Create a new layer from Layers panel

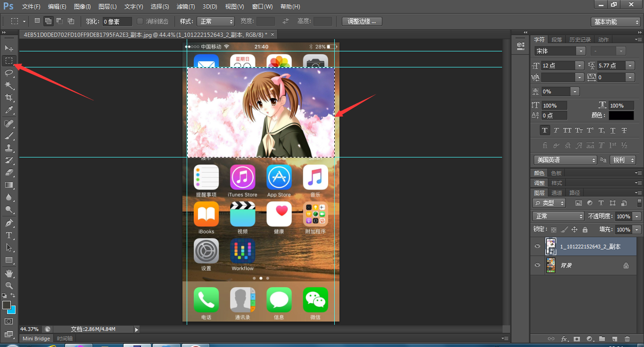pyautogui.click(x=614, y=339)
